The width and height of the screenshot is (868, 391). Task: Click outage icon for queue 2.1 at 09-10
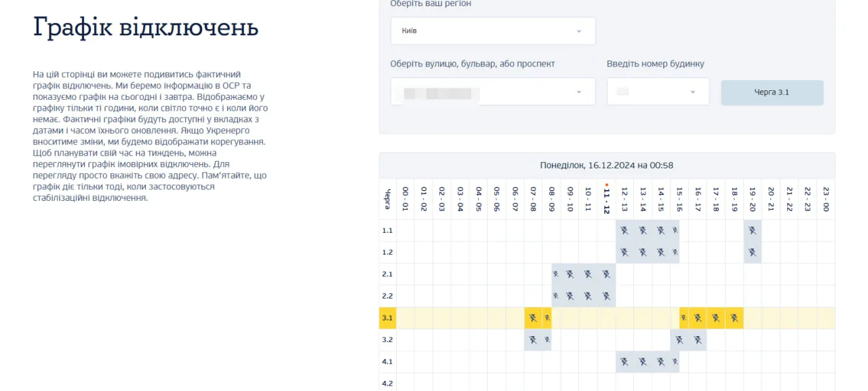570,274
